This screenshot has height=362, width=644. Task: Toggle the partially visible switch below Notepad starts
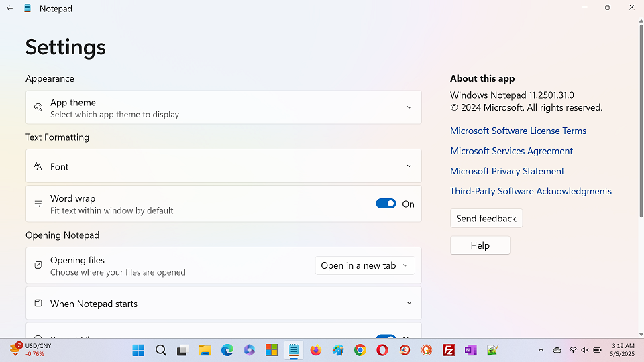[x=386, y=337]
